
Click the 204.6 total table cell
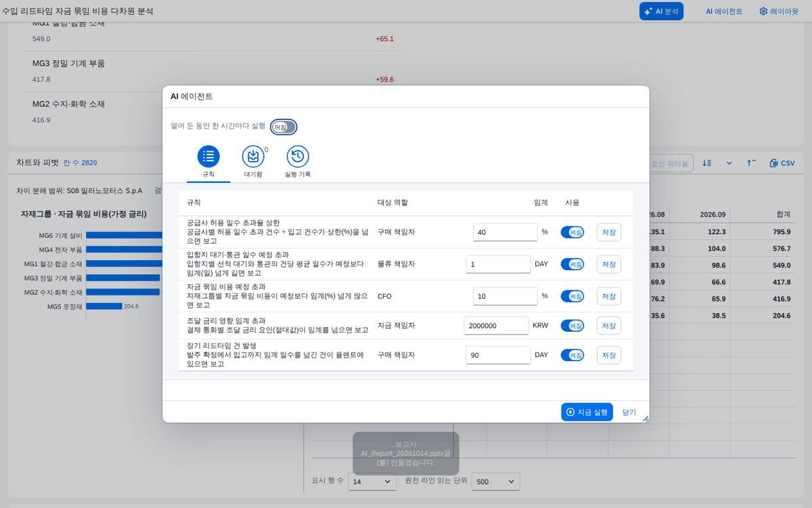[x=781, y=316]
